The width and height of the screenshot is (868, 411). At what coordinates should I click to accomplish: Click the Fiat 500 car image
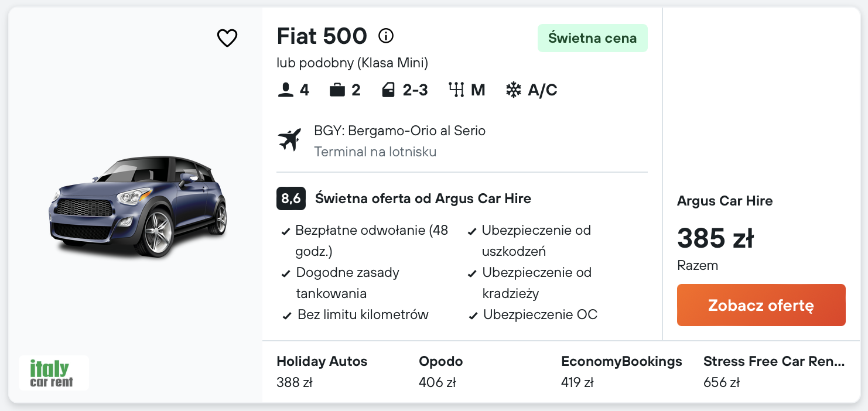[138, 207]
